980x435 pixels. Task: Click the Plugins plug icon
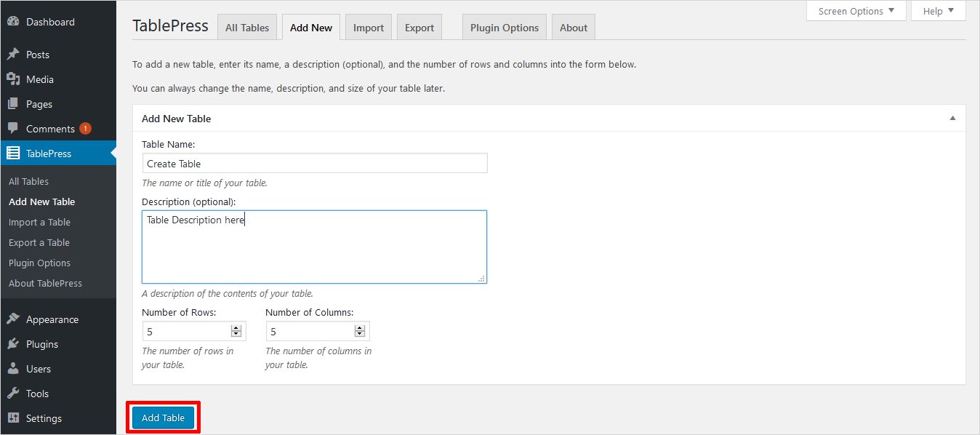click(13, 344)
